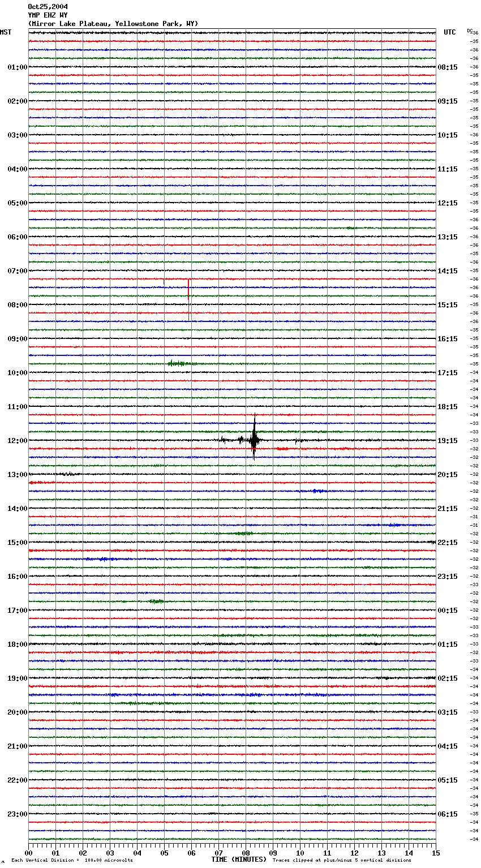Click the green tremor burst above 10:00
Screen dimensions: 481x868
click(181, 363)
